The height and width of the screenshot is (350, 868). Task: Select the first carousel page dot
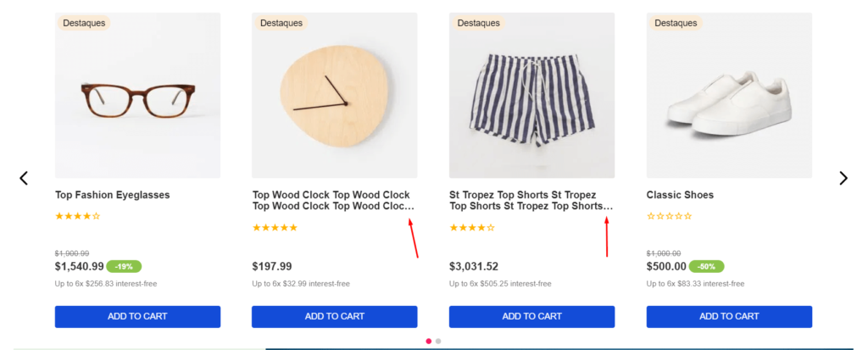point(429,341)
